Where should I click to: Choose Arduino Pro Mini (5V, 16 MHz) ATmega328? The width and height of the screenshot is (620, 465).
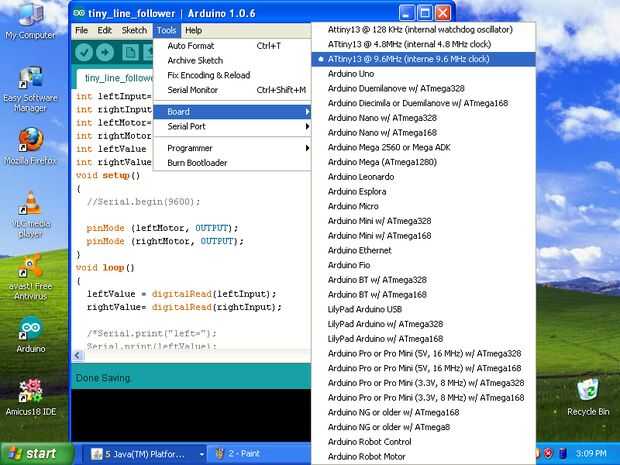coord(423,353)
